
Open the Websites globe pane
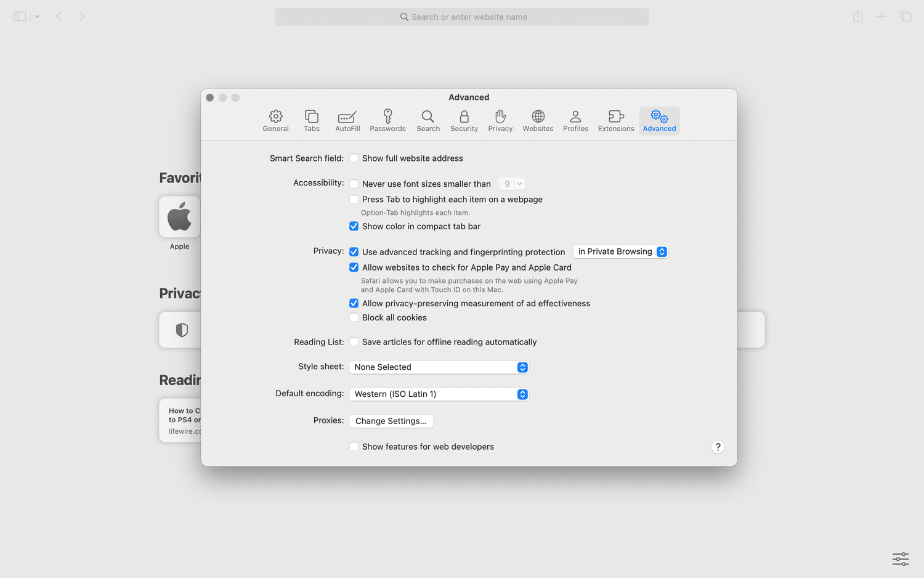coord(538,121)
